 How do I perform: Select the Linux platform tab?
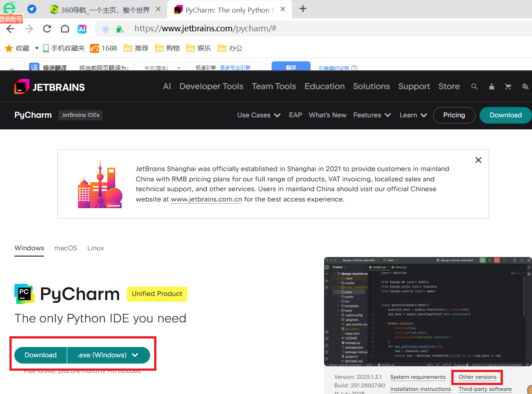95,248
